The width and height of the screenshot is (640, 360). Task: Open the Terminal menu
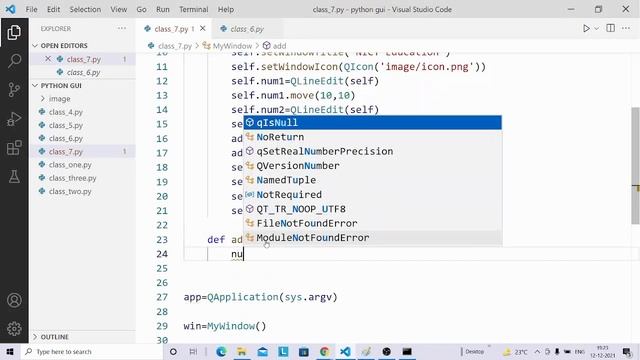click(x=193, y=9)
